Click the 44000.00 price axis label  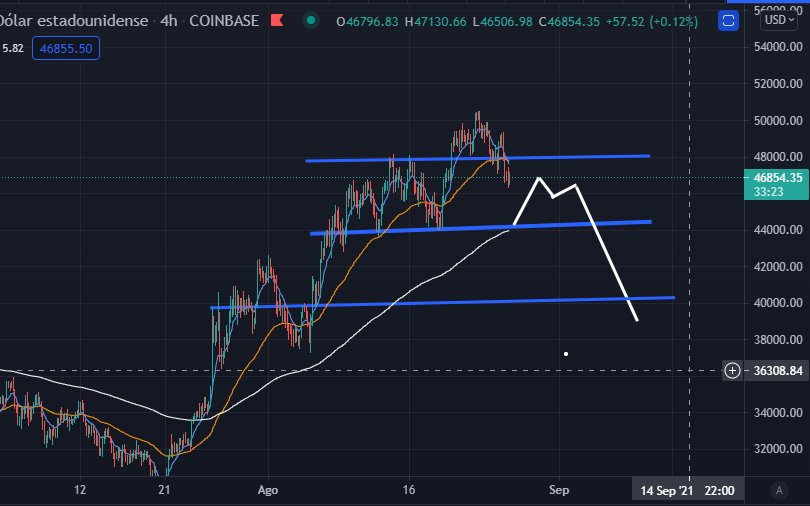(x=778, y=230)
